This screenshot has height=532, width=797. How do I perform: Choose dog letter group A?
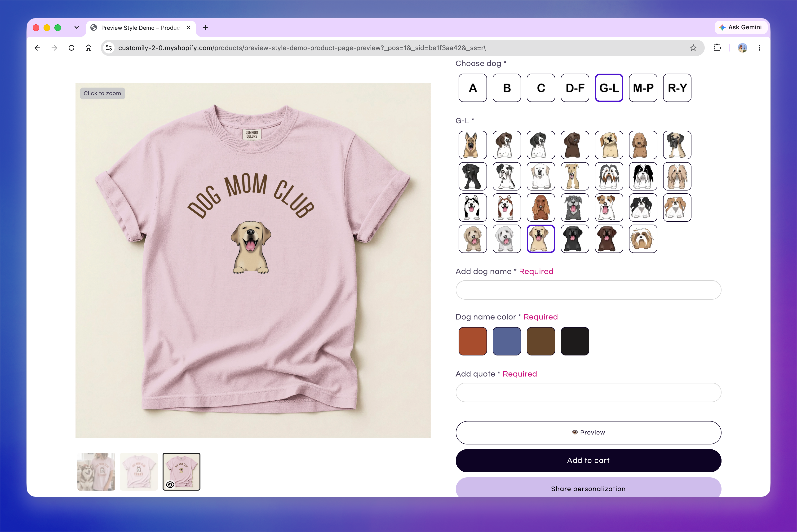[x=473, y=88]
